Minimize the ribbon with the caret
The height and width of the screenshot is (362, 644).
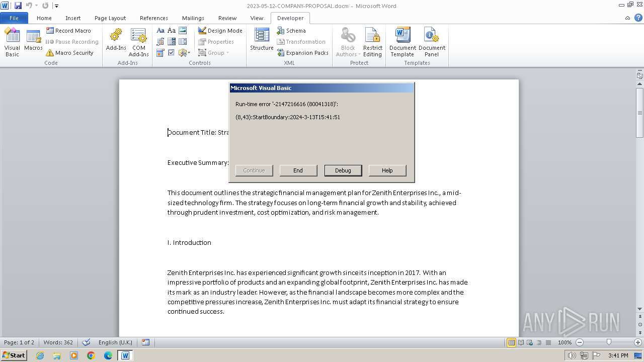coord(627,18)
